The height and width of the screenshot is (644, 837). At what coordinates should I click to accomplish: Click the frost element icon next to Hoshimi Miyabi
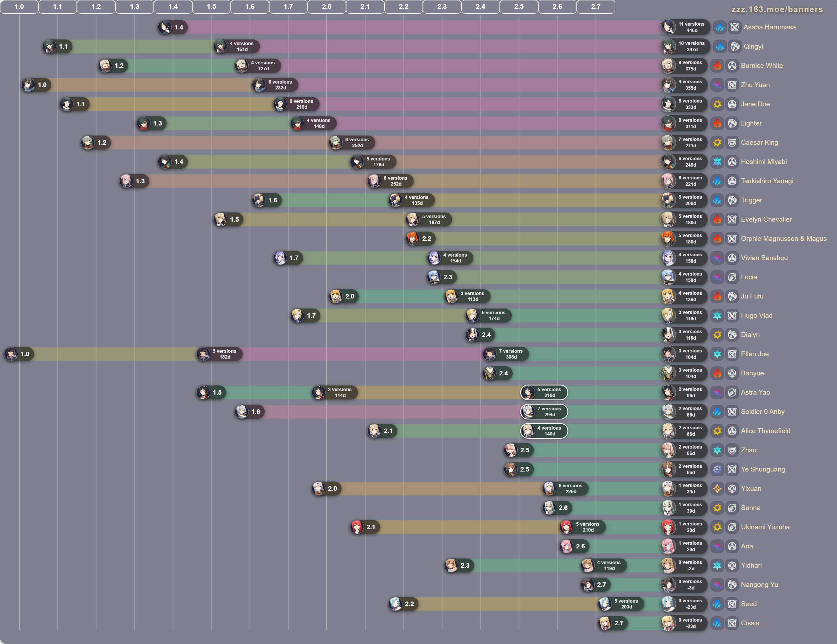point(717,162)
